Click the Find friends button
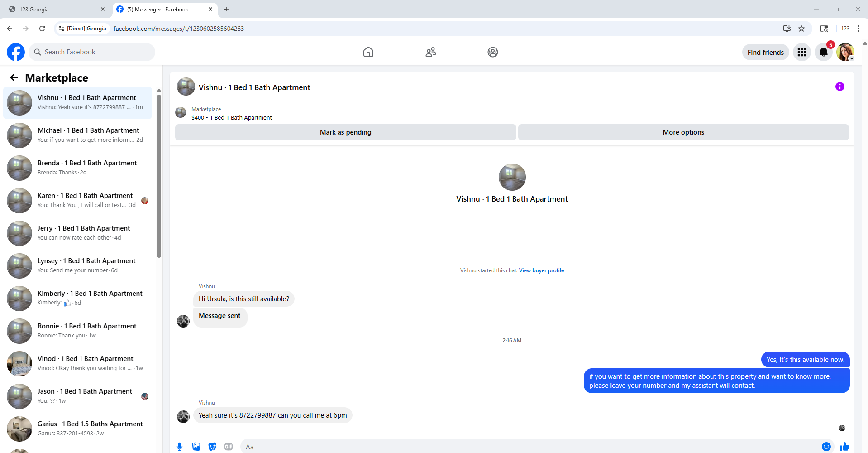The height and width of the screenshot is (453, 868). (766, 52)
